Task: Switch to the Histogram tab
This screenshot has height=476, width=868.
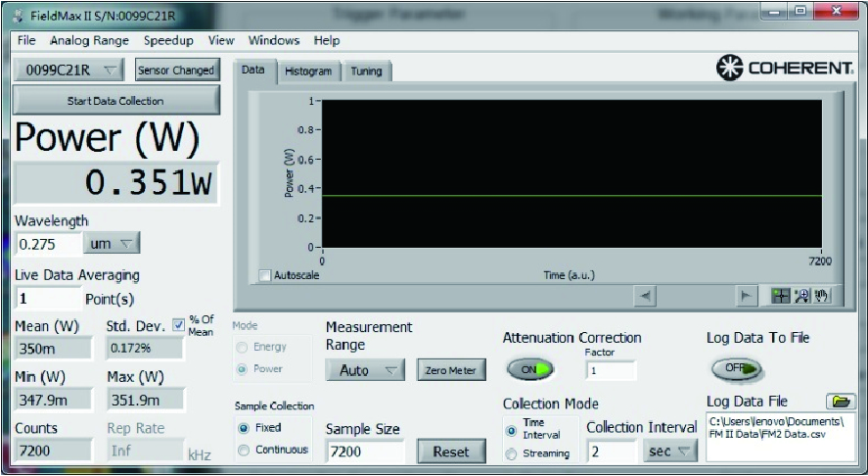Action: pos(308,71)
